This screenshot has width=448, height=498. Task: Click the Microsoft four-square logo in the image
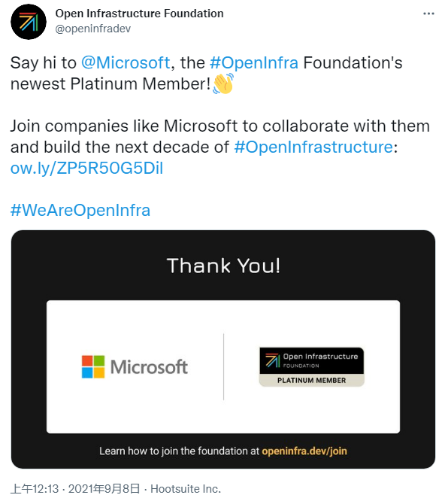pos(93,367)
